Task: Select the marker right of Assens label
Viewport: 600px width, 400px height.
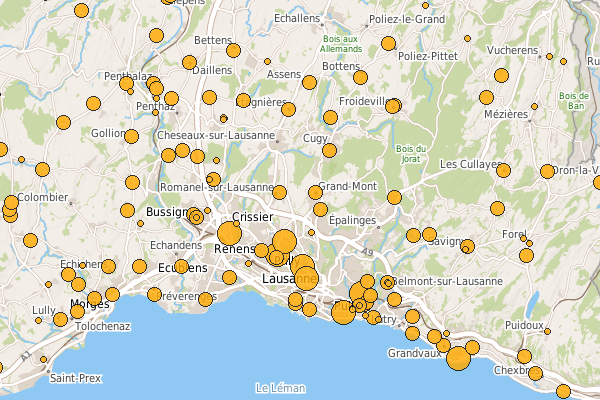Action: (310, 82)
